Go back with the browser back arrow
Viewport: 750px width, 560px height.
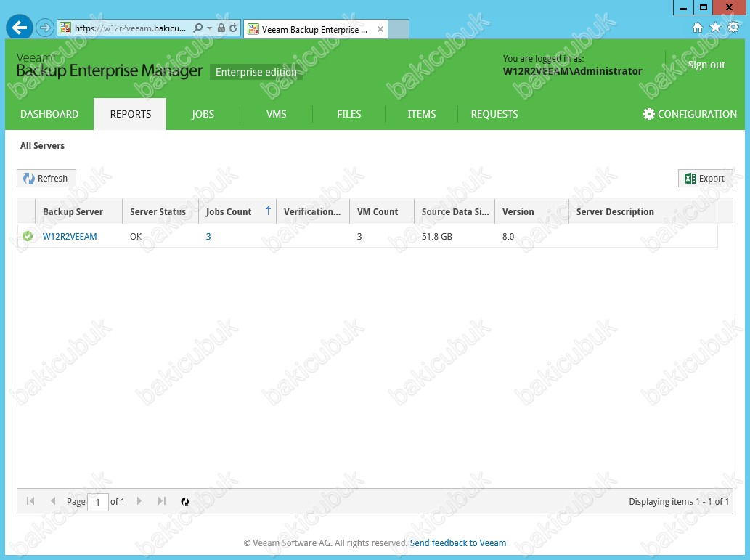pos(19,28)
